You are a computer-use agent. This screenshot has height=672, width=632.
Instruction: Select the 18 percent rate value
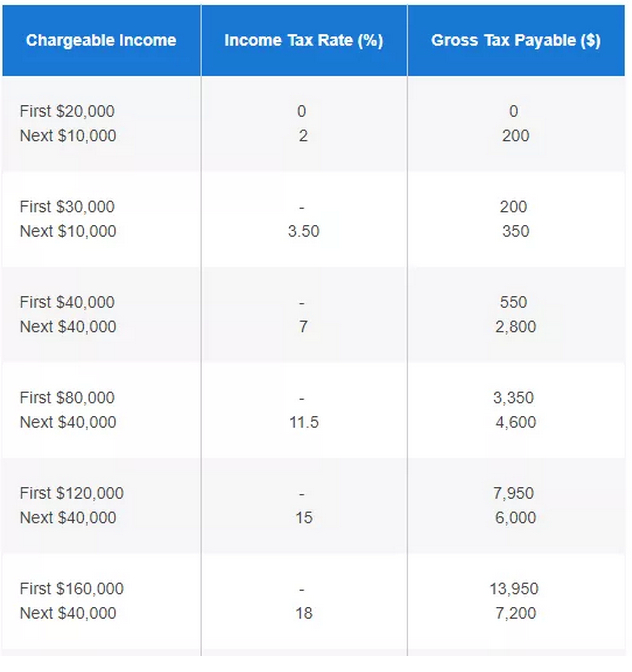coord(303,614)
